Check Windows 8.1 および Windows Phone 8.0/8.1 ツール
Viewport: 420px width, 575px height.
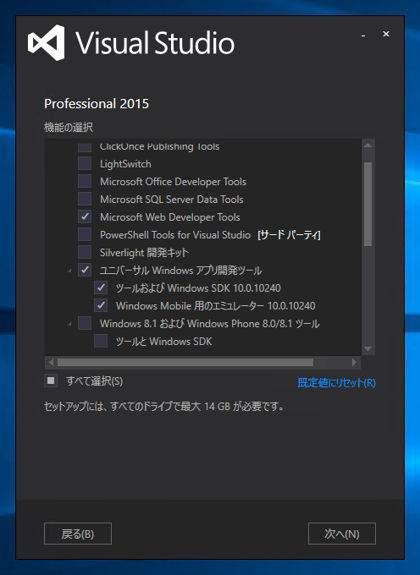click(85, 323)
